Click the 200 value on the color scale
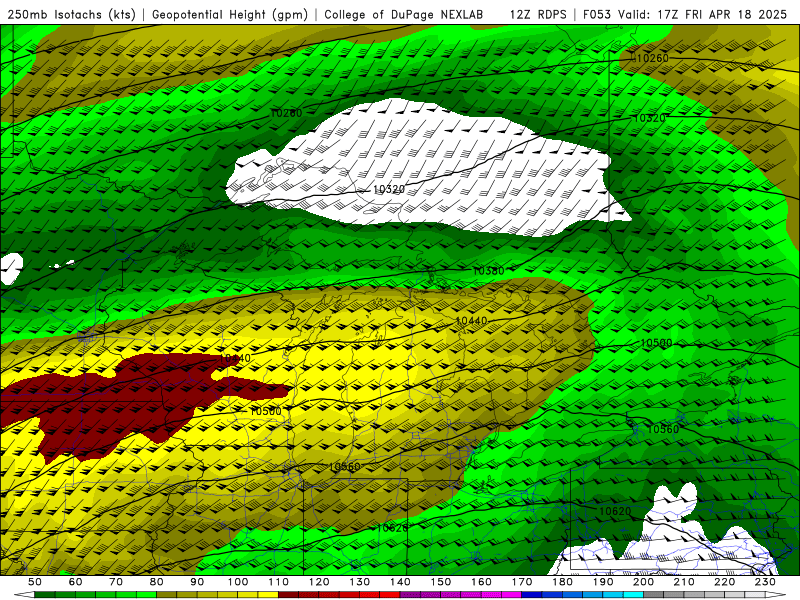The width and height of the screenshot is (800, 600). [x=644, y=582]
